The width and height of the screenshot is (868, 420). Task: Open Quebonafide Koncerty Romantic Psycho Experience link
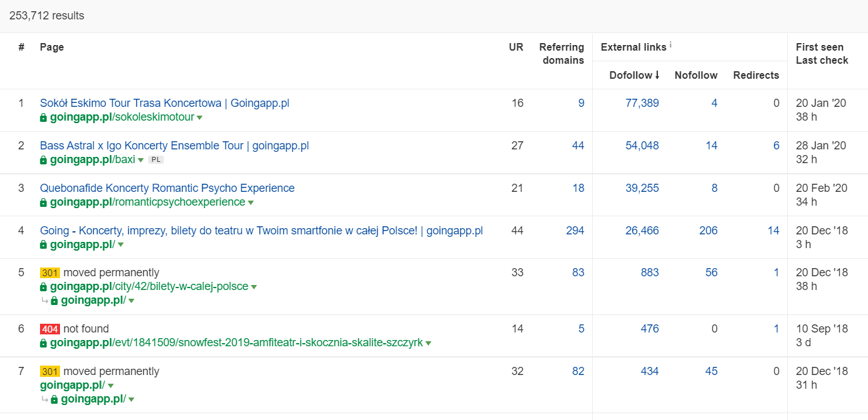(x=167, y=188)
